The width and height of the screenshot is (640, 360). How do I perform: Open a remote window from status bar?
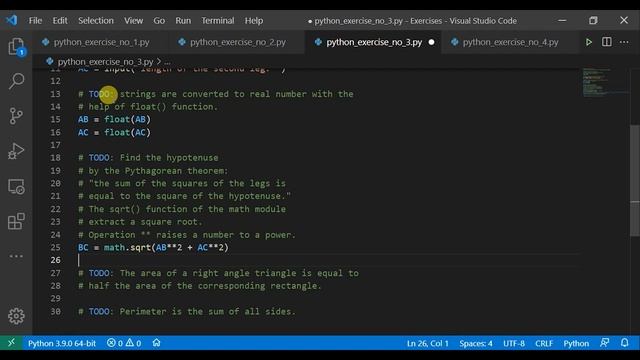pos(11,343)
